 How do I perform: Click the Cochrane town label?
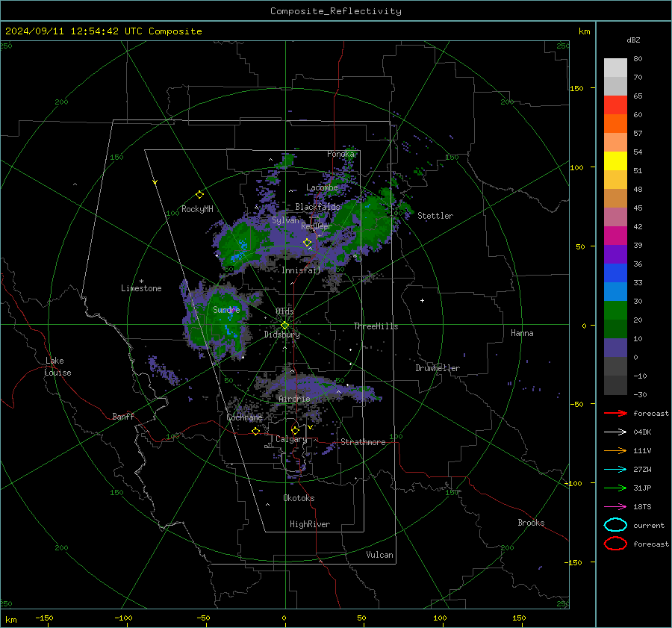click(x=244, y=417)
